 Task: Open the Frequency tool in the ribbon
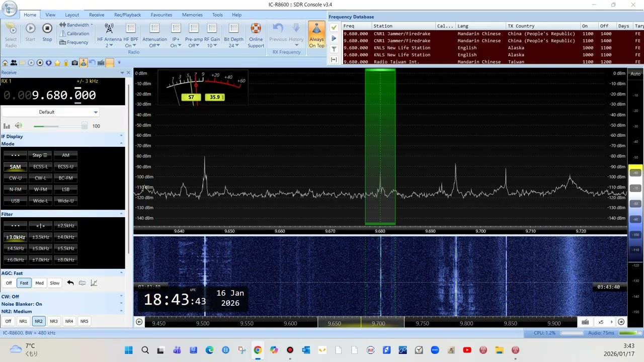[x=74, y=42]
